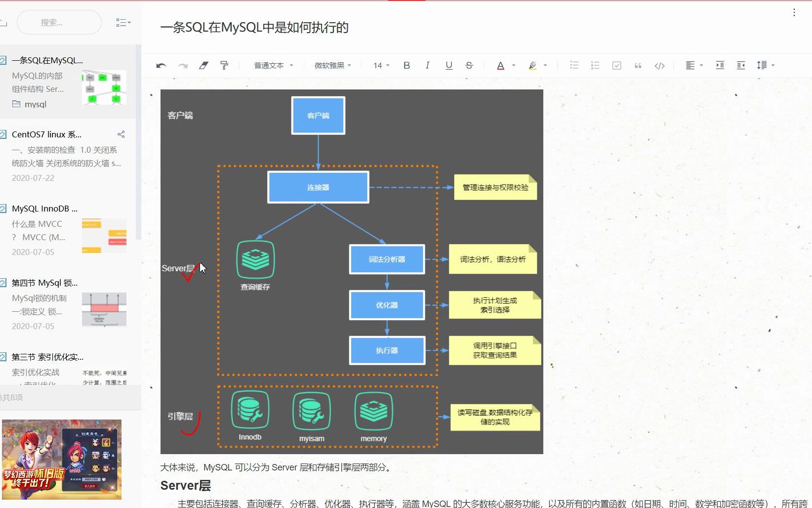
Task: Toggle the bulleted list
Action: 574,65
